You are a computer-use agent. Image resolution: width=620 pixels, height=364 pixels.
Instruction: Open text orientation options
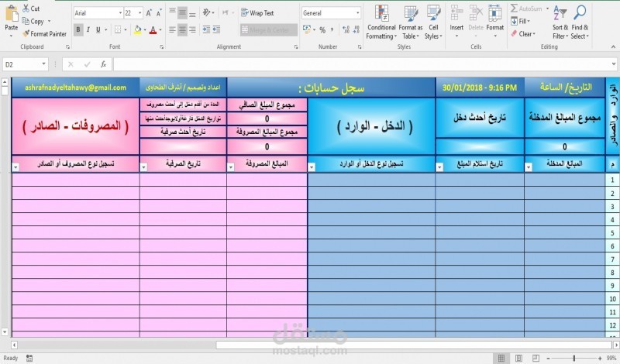point(208,13)
